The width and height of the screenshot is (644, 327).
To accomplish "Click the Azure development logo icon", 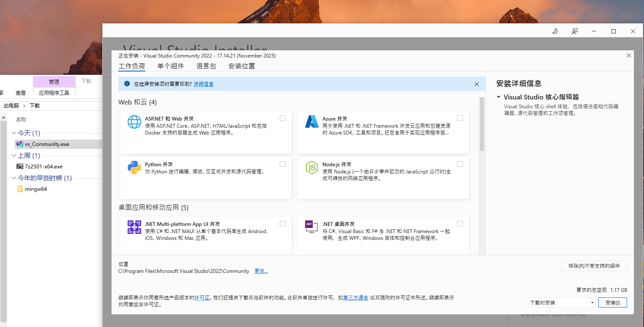I will tap(312, 122).
